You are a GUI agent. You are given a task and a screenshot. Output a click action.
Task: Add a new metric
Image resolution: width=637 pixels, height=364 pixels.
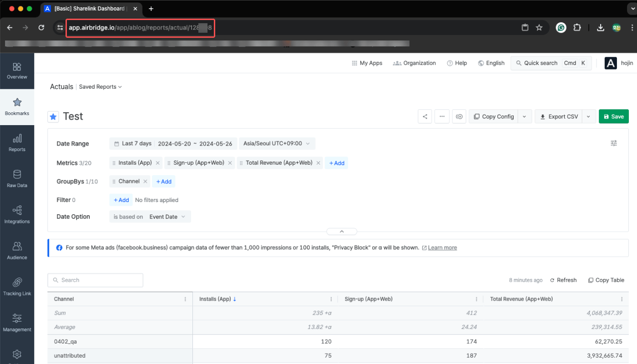[x=337, y=163]
